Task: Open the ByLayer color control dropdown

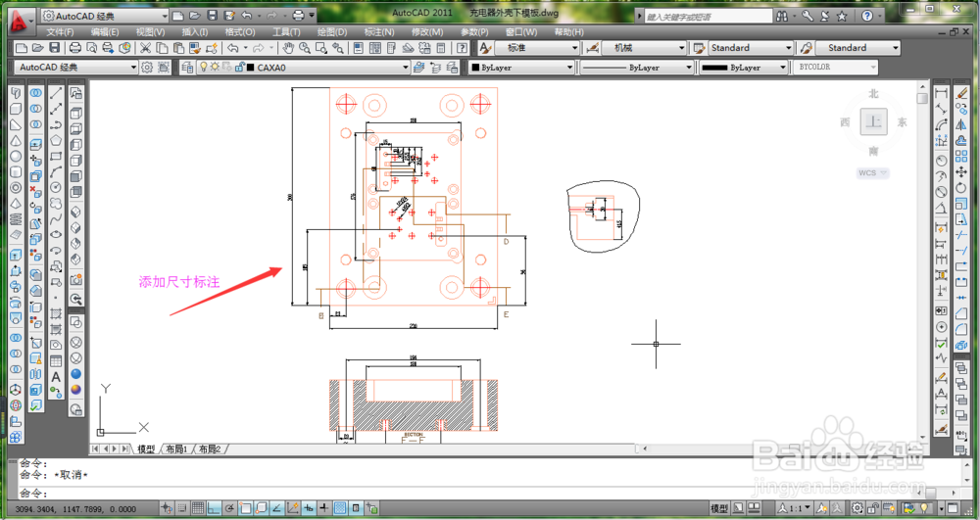Action: 522,68
